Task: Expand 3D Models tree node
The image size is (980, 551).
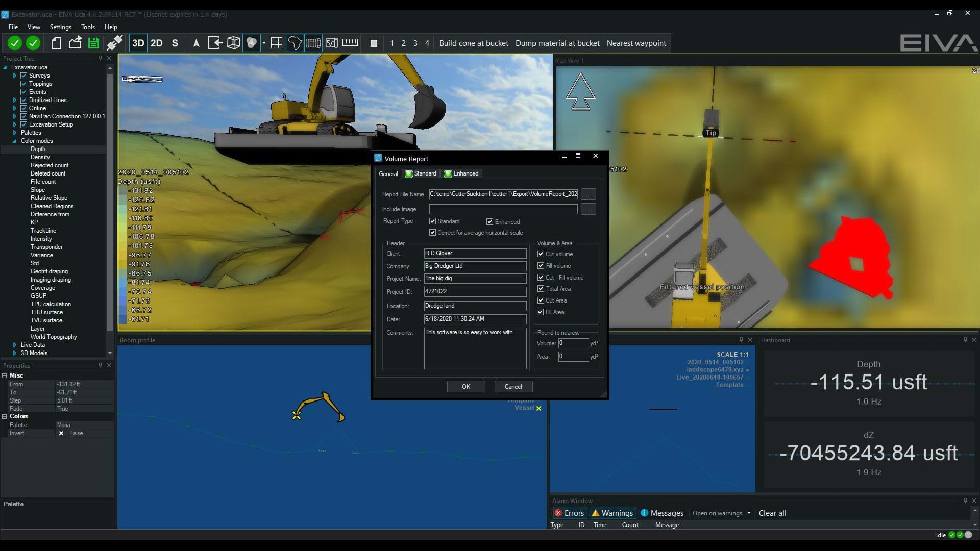Action: 15,353
